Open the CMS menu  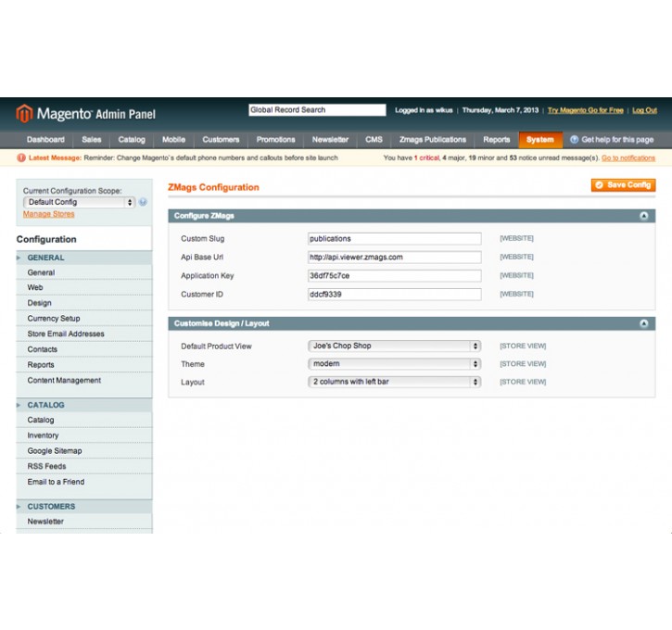(374, 140)
